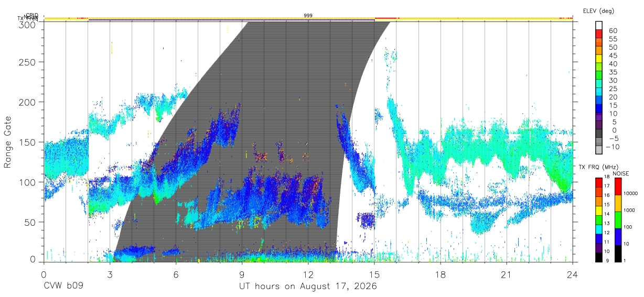This screenshot has height=297, width=644.
Task: Click the "250" range gate tick label
Action: click(27, 62)
